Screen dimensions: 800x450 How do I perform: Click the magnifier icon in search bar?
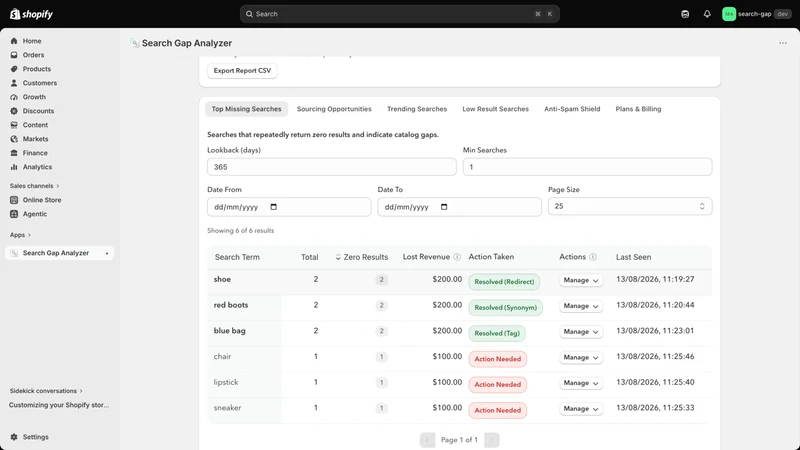249,14
